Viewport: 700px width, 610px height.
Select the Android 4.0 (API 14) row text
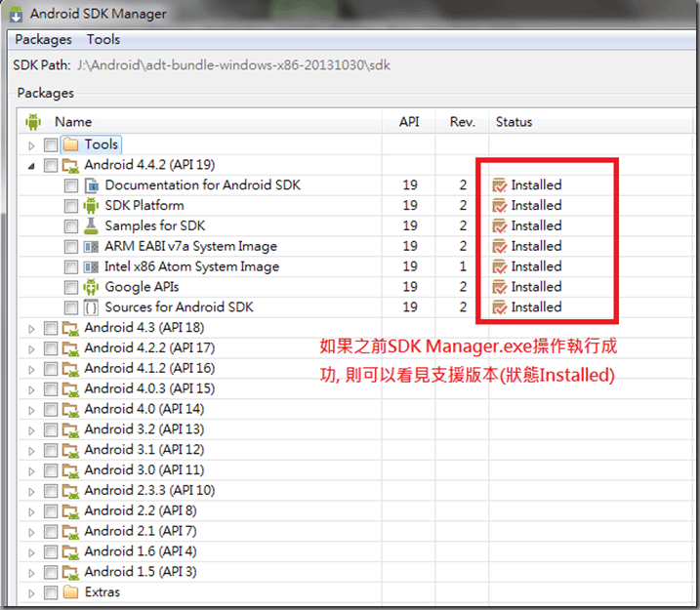[x=144, y=409]
